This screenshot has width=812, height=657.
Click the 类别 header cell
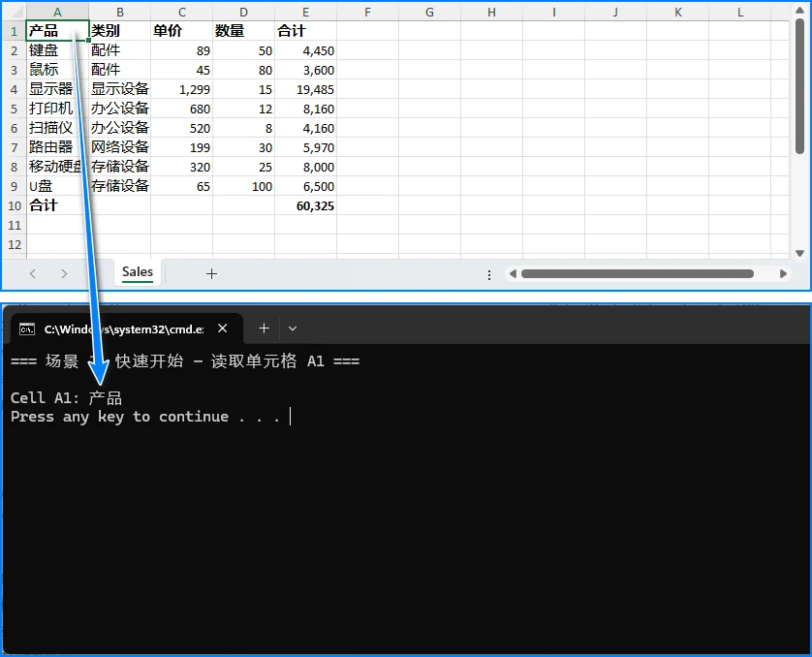[x=119, y=31]
